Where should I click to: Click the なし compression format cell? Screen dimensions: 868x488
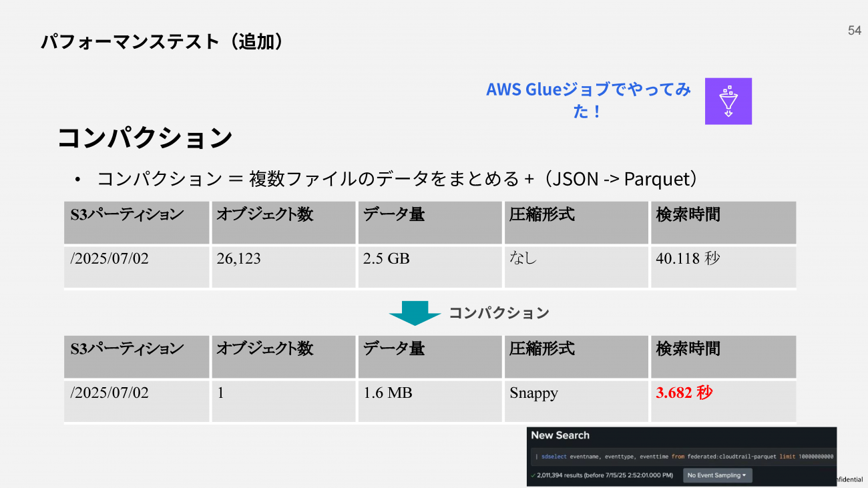coord(576,267)
